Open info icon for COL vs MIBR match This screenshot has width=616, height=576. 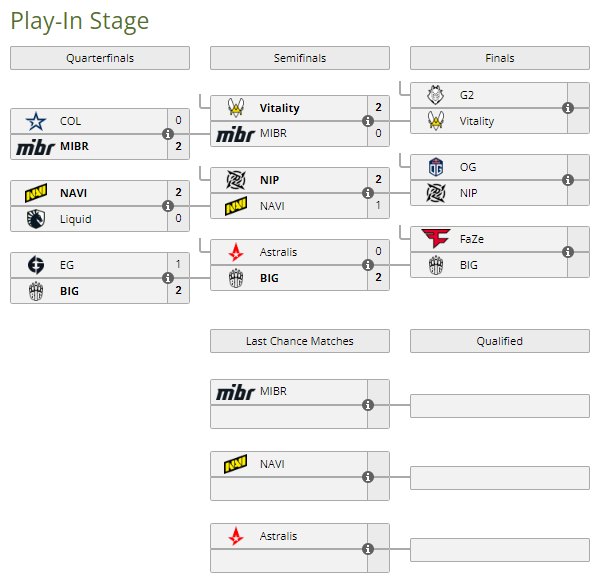(x=168, y=134)
